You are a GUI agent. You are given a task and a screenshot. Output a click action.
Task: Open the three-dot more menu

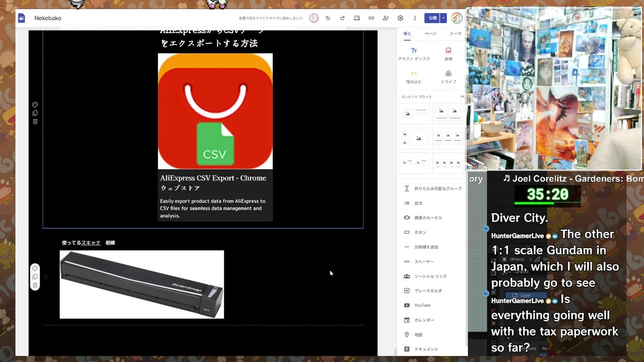[x=415, y=18]
